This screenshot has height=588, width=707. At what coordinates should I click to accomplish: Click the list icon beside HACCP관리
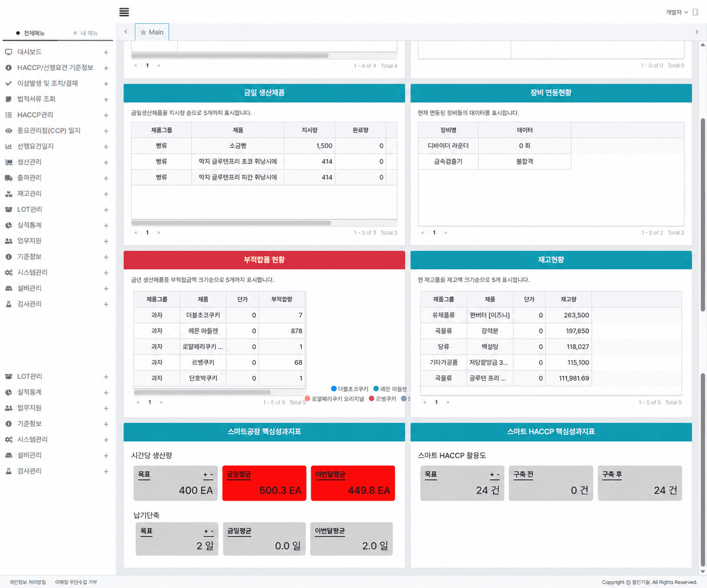[x=8, y=115]
